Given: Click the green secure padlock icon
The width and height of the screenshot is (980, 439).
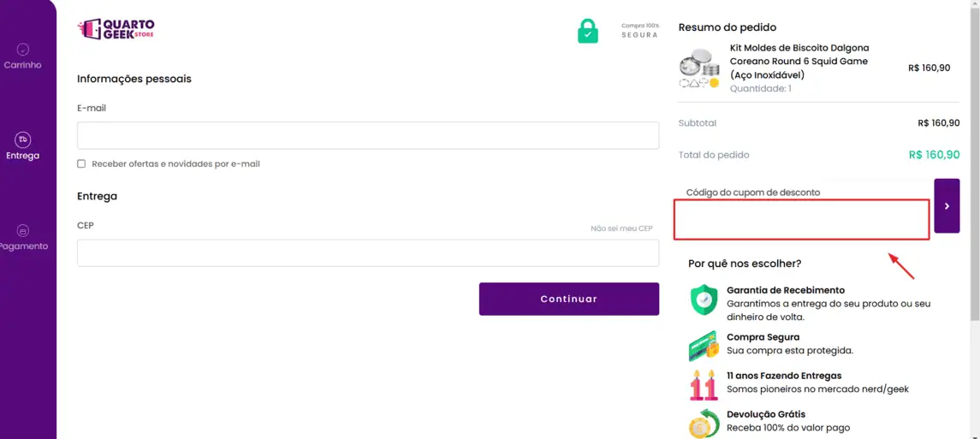Looking at the screenshot, I should 587,31.
